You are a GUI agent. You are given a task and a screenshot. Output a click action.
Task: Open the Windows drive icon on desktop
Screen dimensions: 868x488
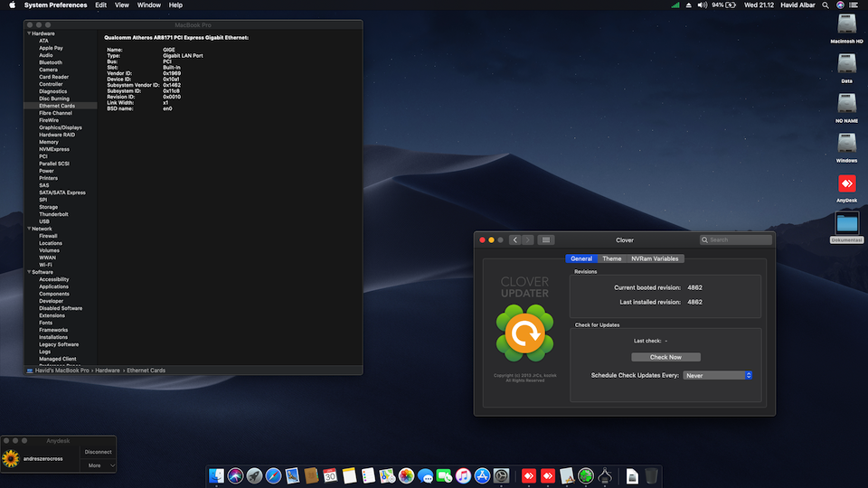tap(846, 145)
